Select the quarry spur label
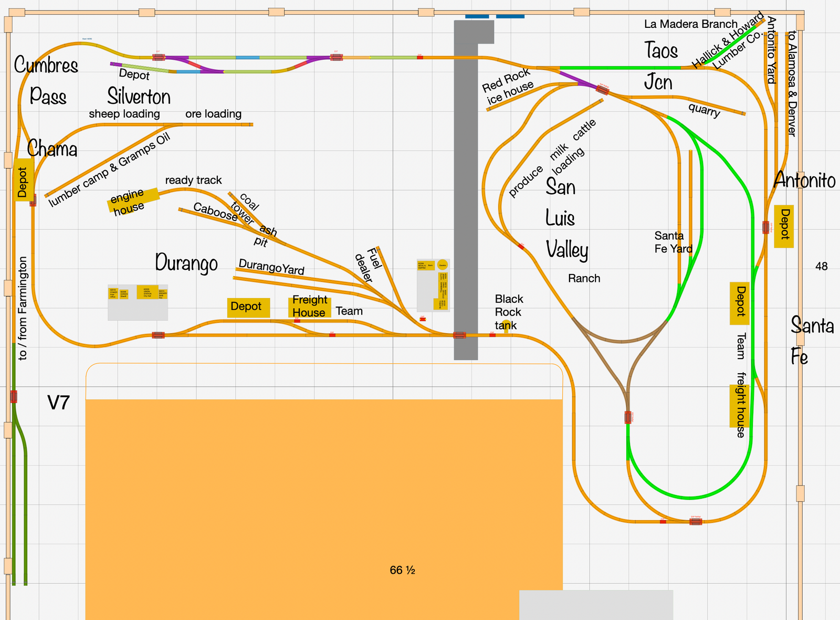 click(704, 110)
